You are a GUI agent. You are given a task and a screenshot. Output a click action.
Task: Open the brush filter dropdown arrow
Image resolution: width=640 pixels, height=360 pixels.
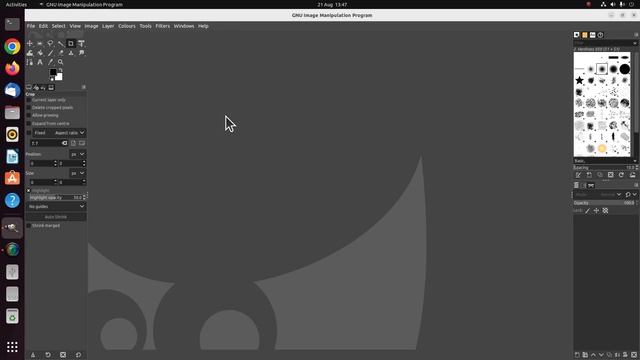(635, 43)
